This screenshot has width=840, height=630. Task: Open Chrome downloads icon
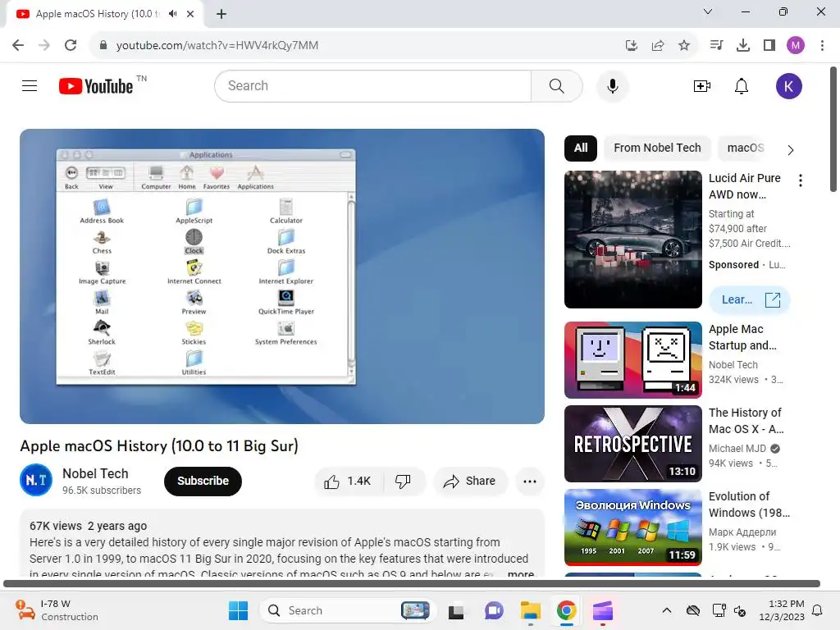[x=742, y=45]
